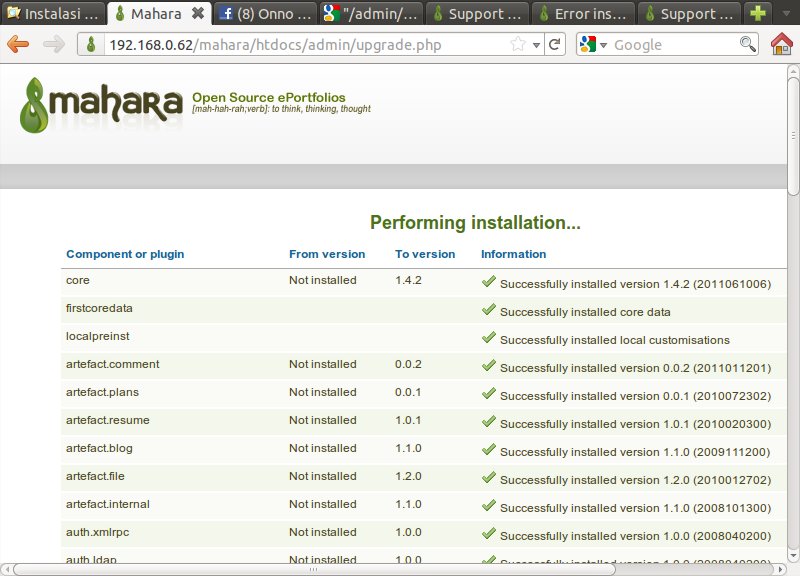Switch to the Error ins... tab

point(583,13)
